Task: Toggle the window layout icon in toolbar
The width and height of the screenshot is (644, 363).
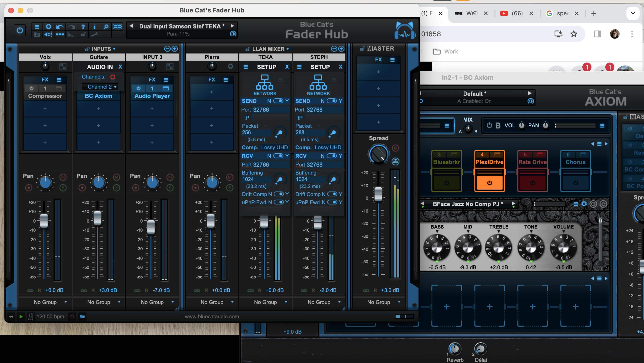Action: tap(117, 27)
